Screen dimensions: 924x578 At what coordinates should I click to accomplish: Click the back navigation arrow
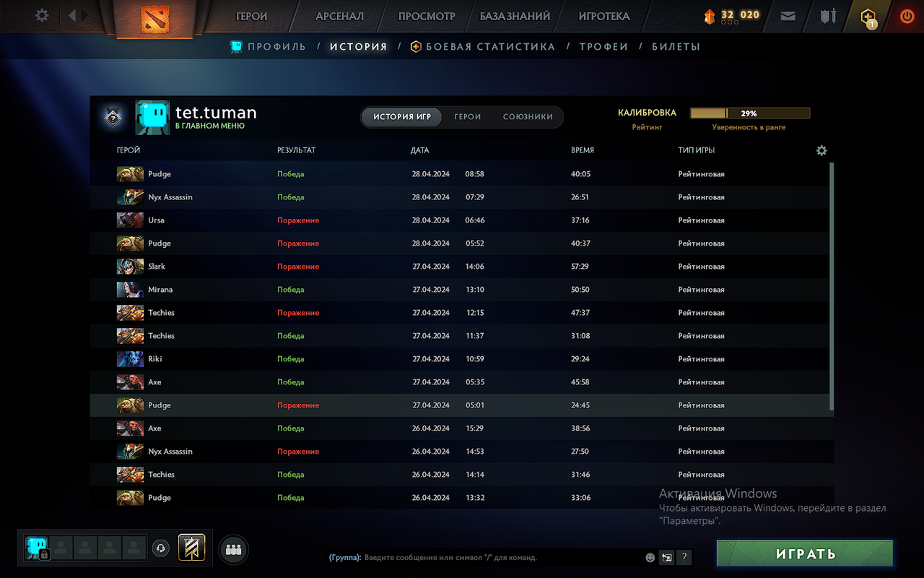(x=72, y=15)
